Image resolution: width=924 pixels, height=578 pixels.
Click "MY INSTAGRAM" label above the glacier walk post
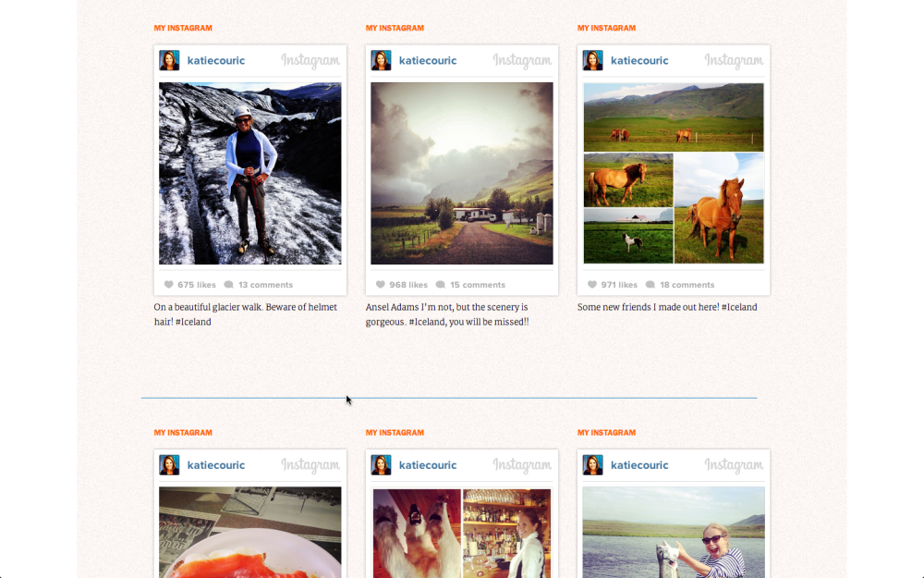183,28
